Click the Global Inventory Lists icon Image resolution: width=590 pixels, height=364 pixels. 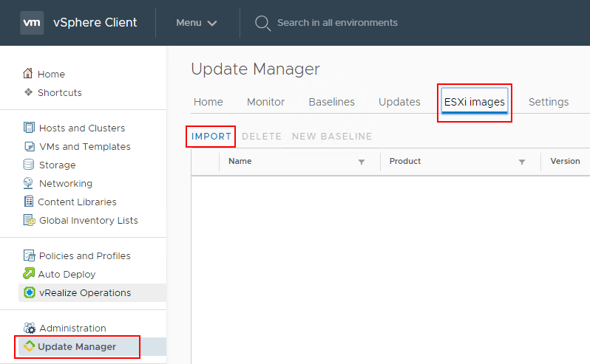[29, 220]
